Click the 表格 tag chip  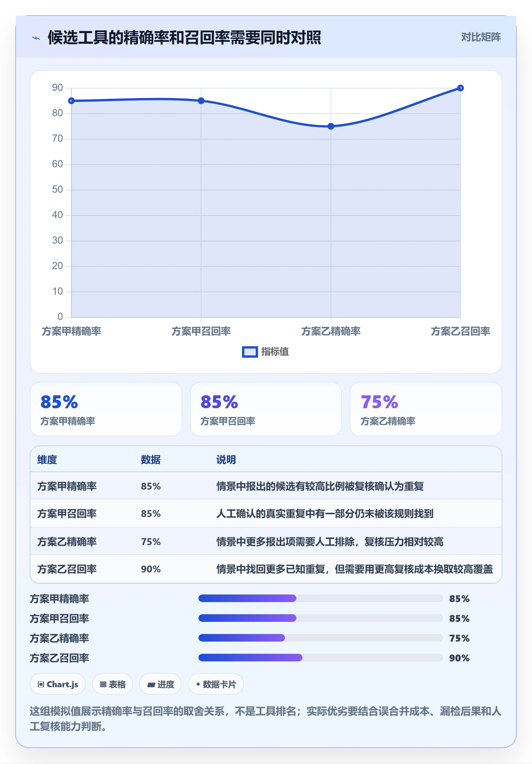[x=112, y=684]
